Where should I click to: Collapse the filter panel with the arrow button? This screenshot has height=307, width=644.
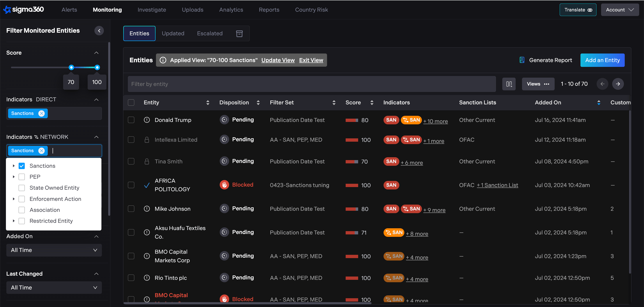point(99,30)
